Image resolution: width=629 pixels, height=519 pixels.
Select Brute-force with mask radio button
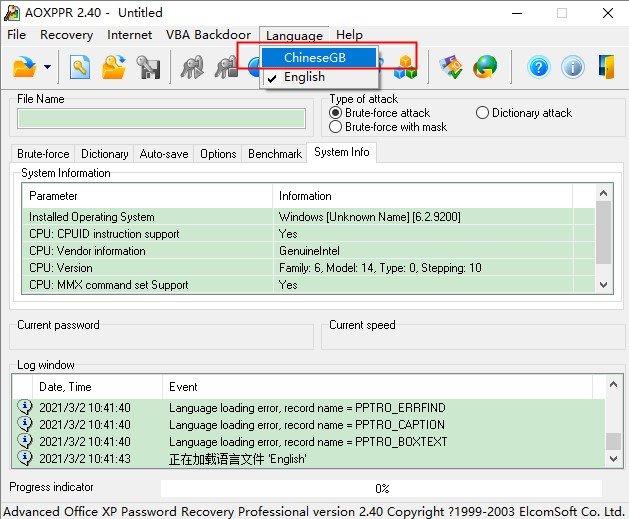click(335, 127)
